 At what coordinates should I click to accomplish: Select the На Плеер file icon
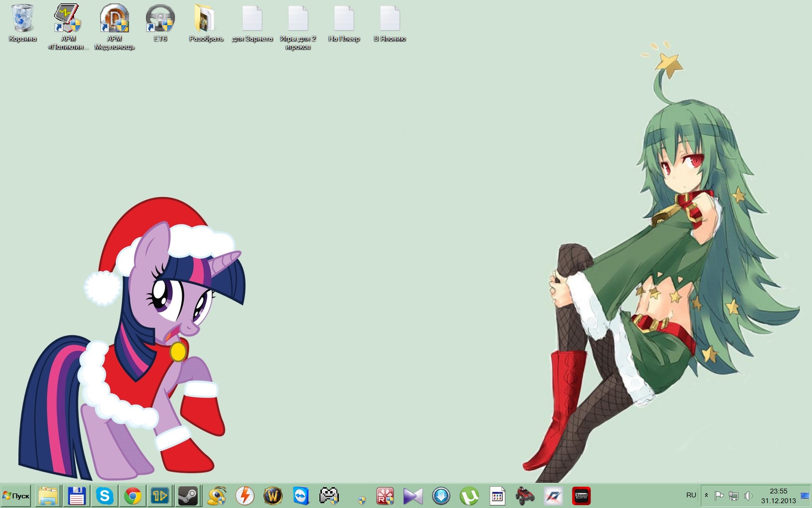point(344,23)
